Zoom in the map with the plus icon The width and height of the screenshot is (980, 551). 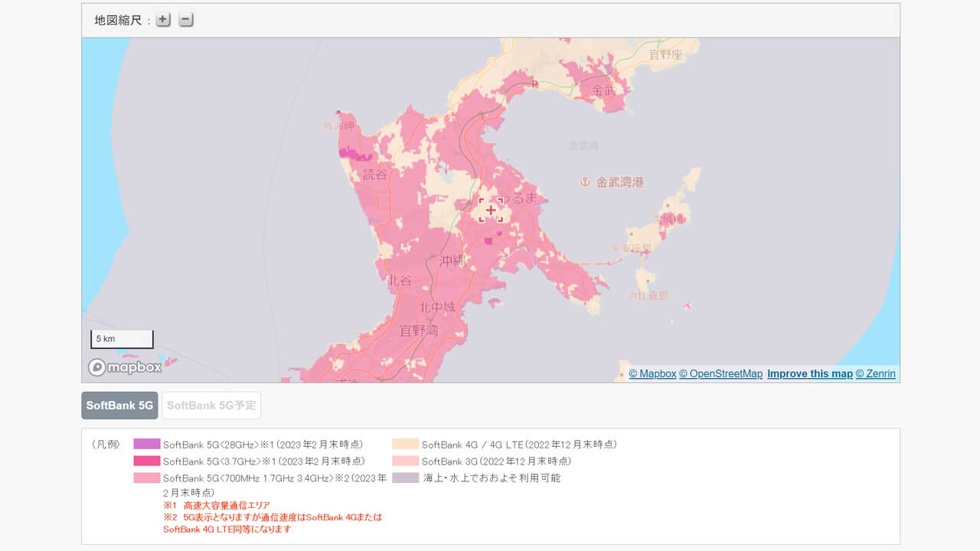pyautogui.click(x=162, y=19)
